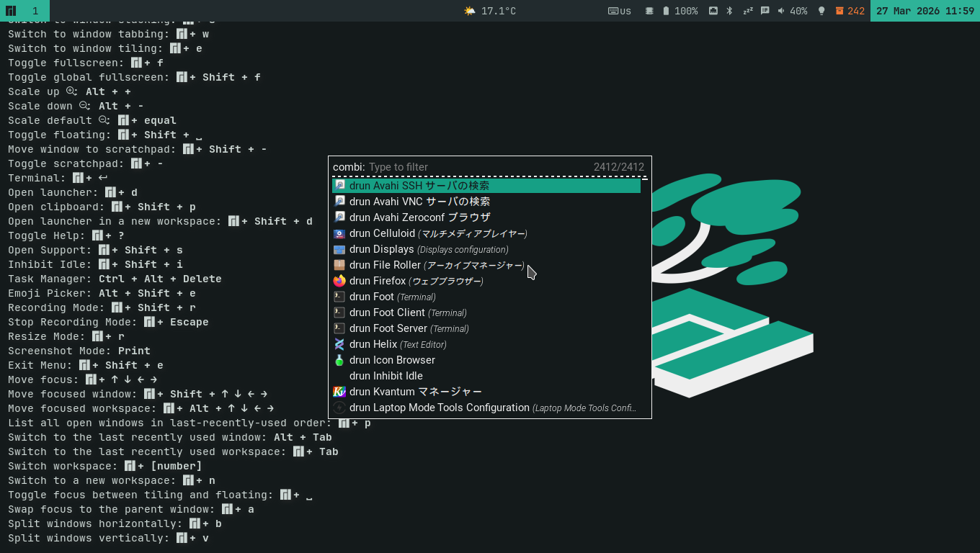The height and width of the screenshot is (553, 980).
Task: Click the File Roller archive icon
Action: point(339,265)
